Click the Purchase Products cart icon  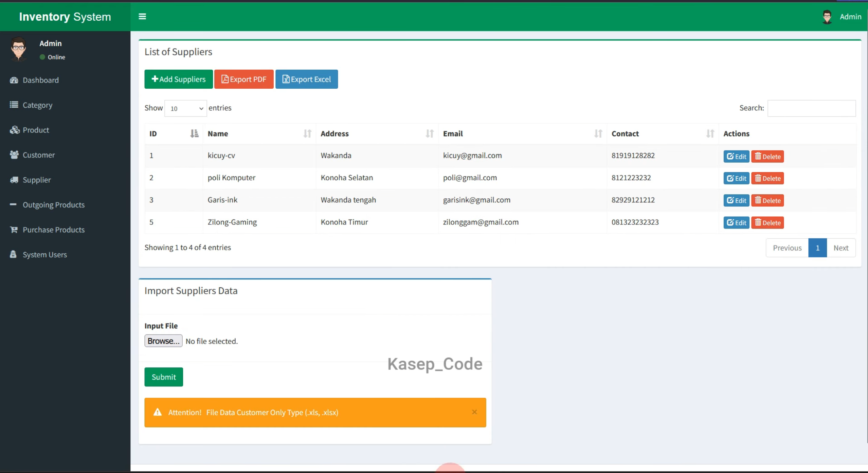coord(14,230)
